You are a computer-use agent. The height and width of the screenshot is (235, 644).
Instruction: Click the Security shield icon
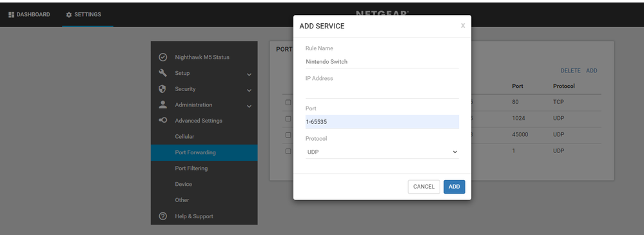162,89
